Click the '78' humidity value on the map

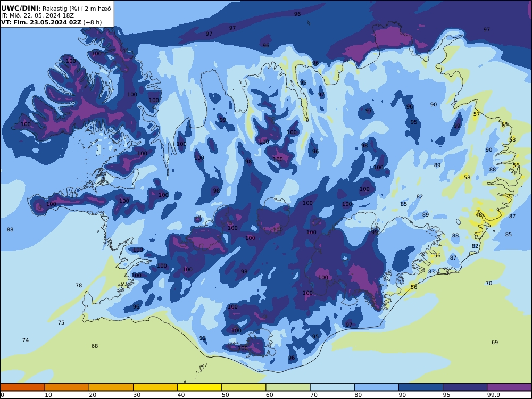79,285
